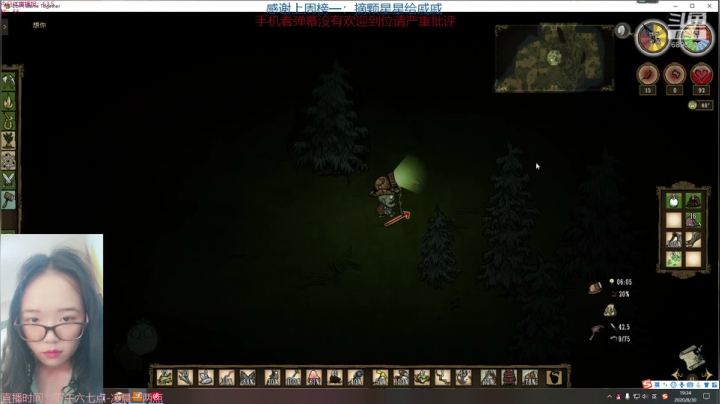Open the Windows notification center
The width and height of the screenshot is (720, 404).
707,397
